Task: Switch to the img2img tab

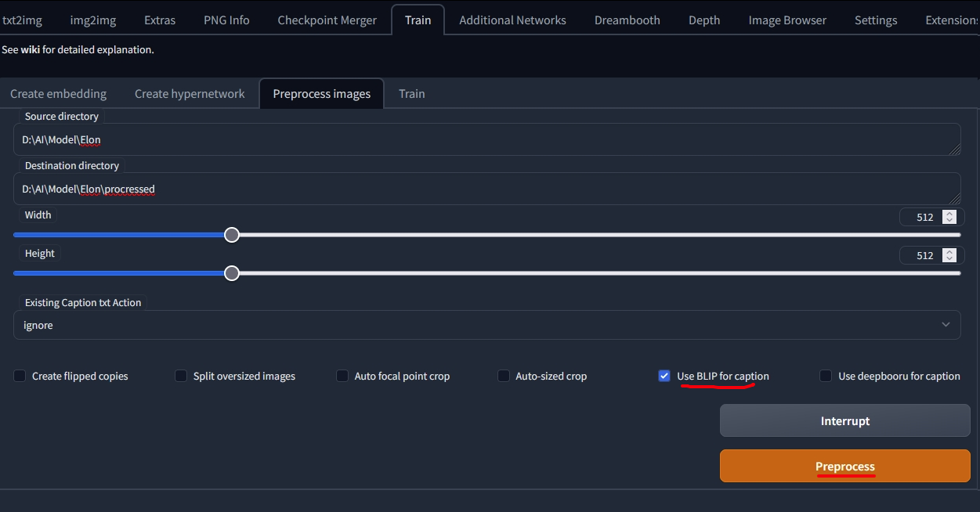Action: 93,20
